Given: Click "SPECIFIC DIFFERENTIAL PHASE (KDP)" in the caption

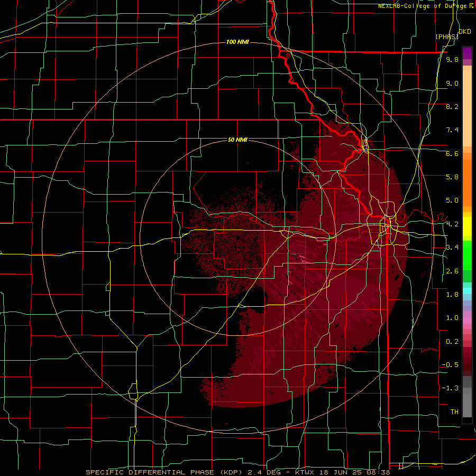Looking at the screenshot, I should pyautogui.click(x=163, y=472).
